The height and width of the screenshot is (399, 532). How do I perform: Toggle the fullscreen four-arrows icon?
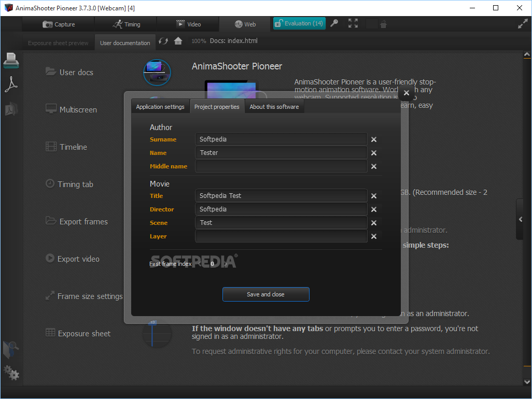click(353, 23)
